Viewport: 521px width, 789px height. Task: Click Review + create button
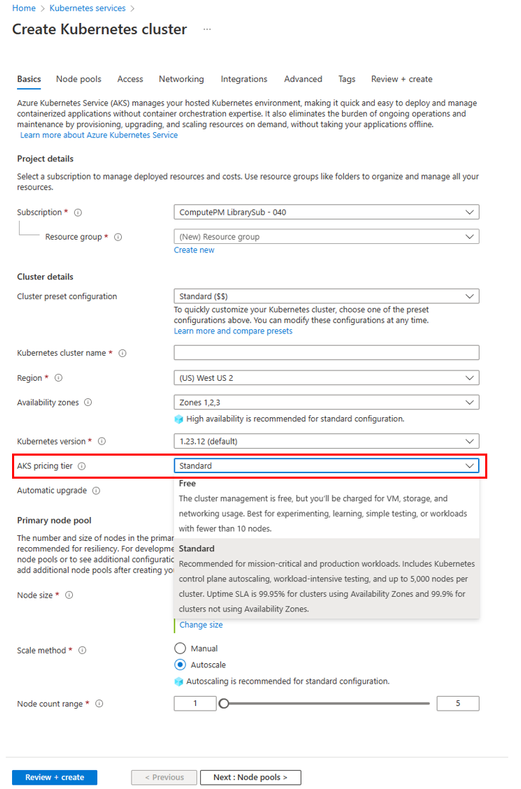point(54,777)
